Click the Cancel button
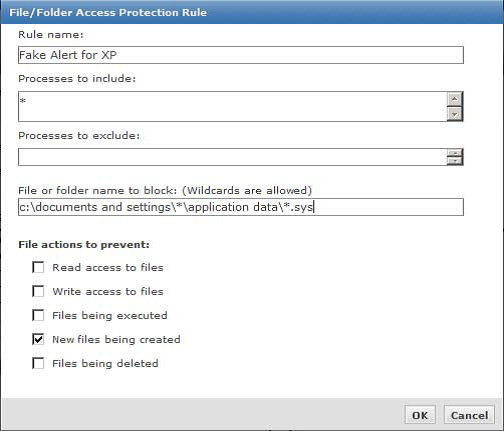 tap(469, 415)
